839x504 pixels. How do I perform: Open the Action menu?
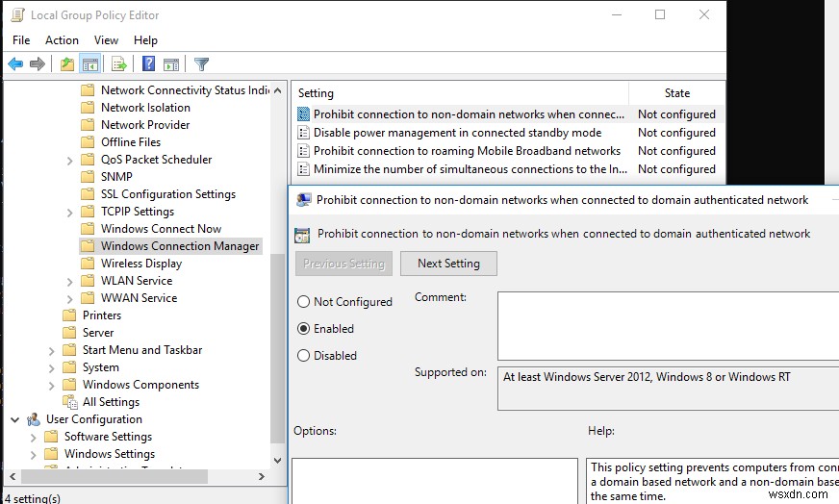point(62,39)
